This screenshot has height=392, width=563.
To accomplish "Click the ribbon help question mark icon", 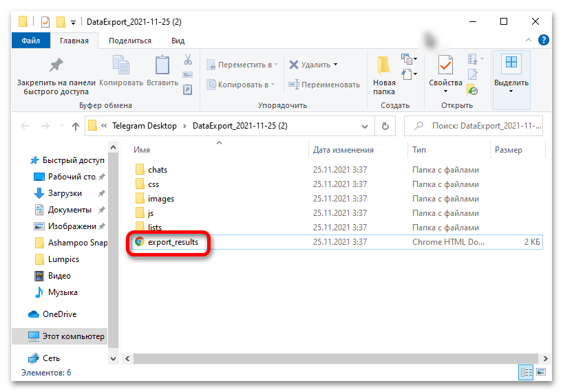I will coord(543,41).
